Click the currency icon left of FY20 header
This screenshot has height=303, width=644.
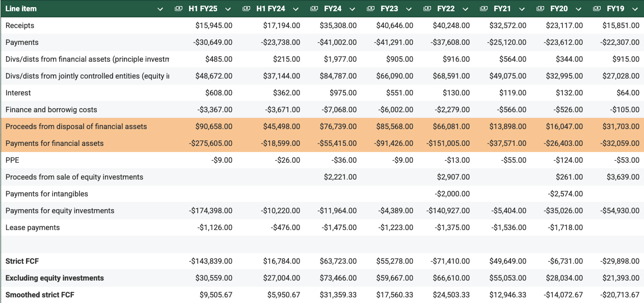(x=540, y=9)
